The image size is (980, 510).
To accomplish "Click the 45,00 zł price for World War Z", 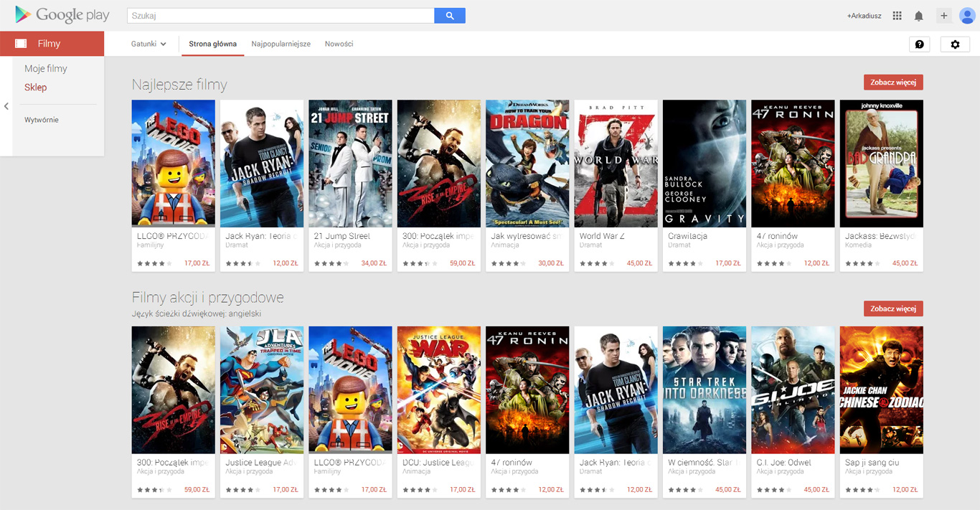I will pos(639,263).
